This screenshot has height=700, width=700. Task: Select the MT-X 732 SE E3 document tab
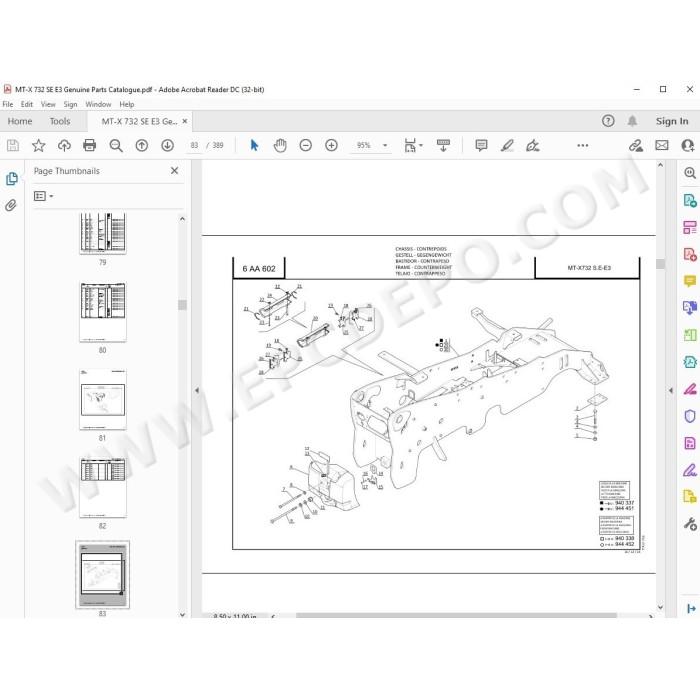pos(139,121)
